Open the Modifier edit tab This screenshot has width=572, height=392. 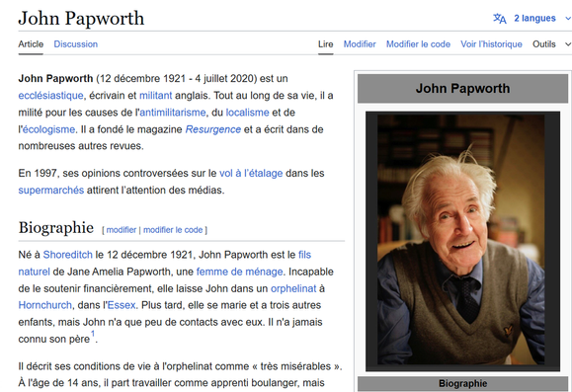(x=360, y=44)
